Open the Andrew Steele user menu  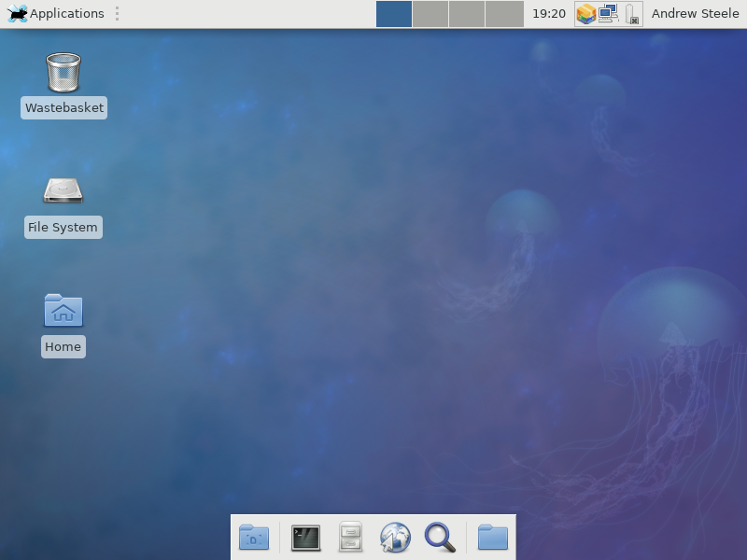(695, 14)
